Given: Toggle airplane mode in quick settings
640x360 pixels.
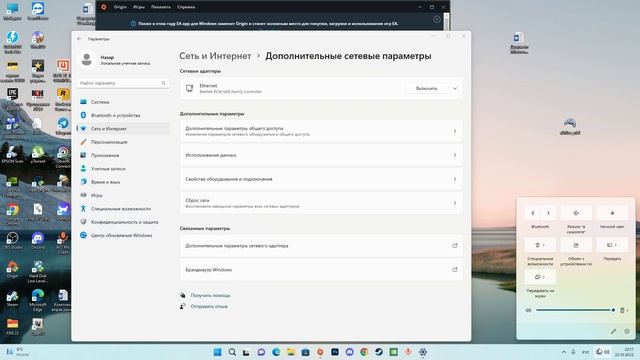Looking at the screenshot, I should [x=576, y=213].
